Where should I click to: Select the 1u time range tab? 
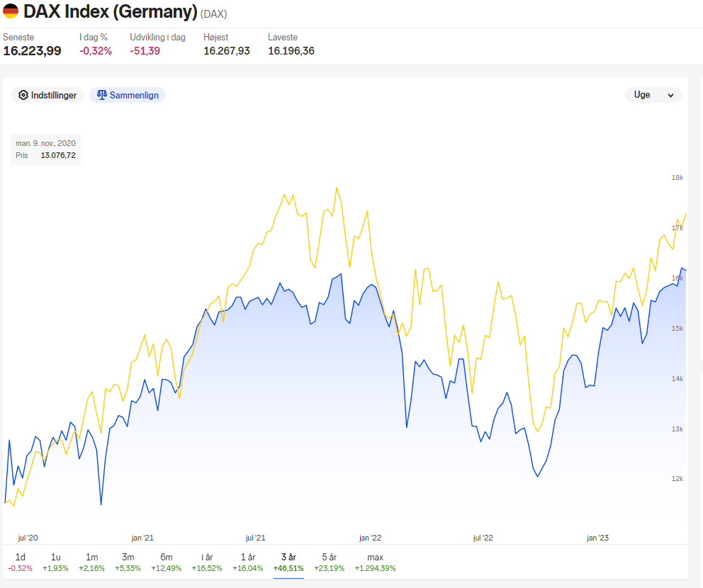pos(55,562)
